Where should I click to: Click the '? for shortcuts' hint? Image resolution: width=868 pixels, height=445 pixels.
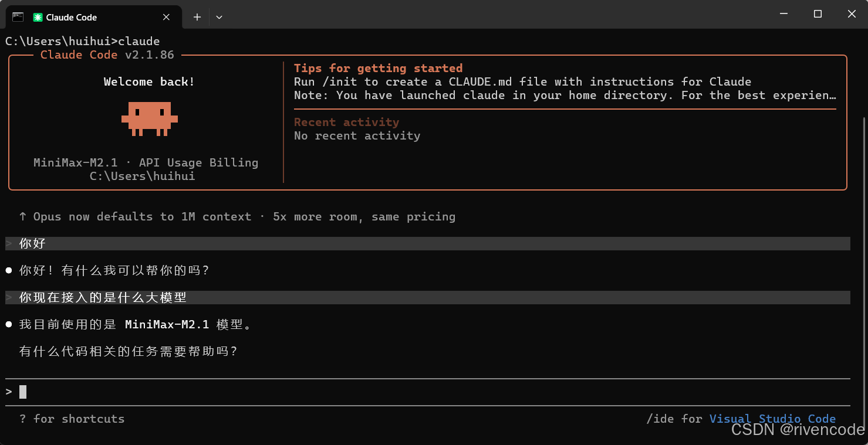(x=72, y=419)
